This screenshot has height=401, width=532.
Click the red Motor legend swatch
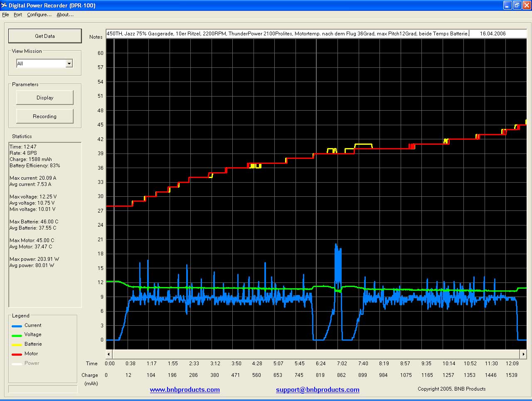(17, 354)
